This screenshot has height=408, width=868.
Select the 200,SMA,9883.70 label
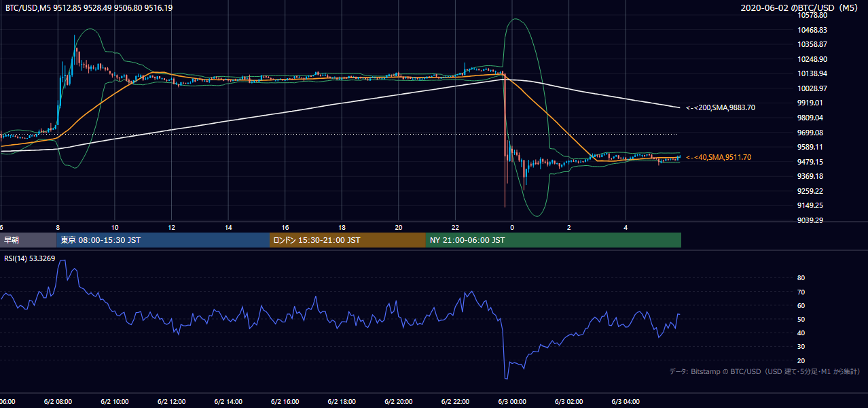click(721, 107)
